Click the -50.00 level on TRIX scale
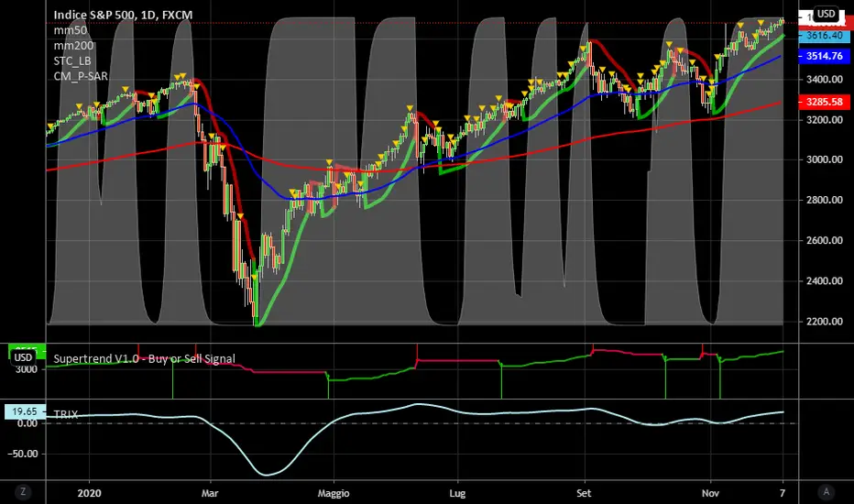 (x=22, y=454)
